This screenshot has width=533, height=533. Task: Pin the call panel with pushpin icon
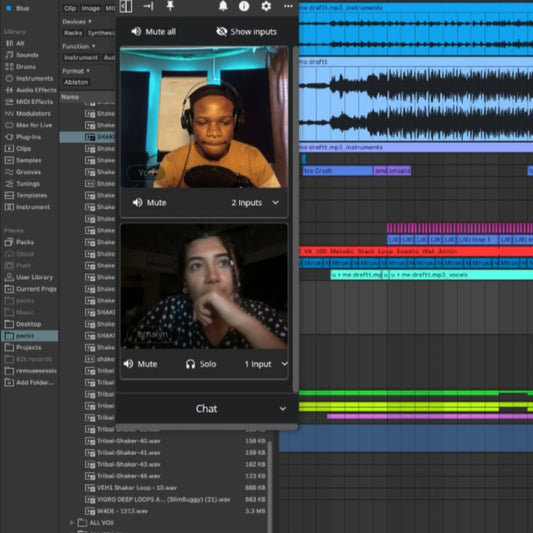(170, 6)
